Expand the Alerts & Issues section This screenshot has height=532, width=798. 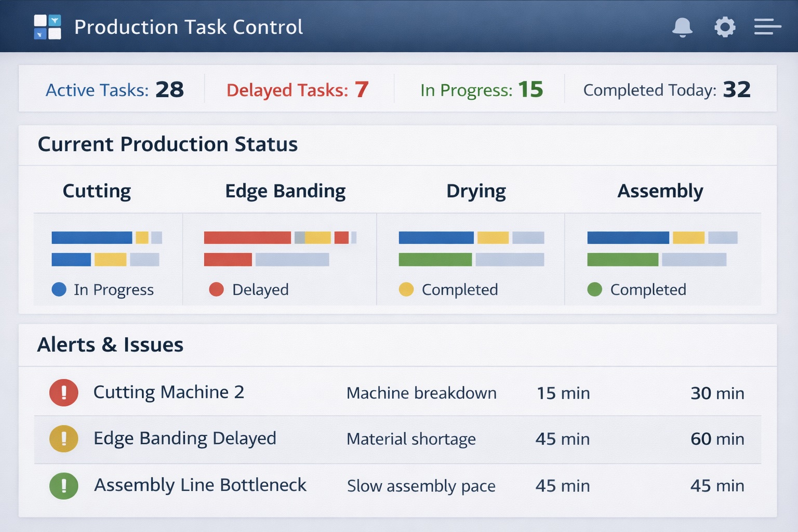point(110,344)
